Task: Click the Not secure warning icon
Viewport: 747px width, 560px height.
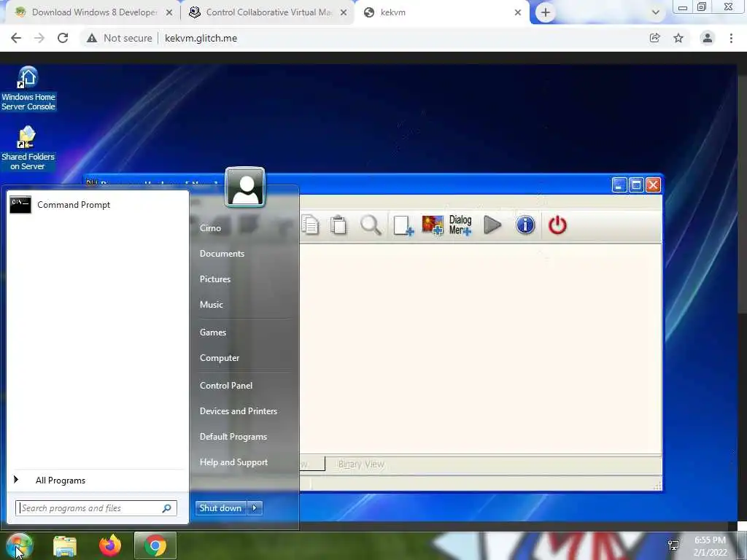Action: click(x=92, y=38)
